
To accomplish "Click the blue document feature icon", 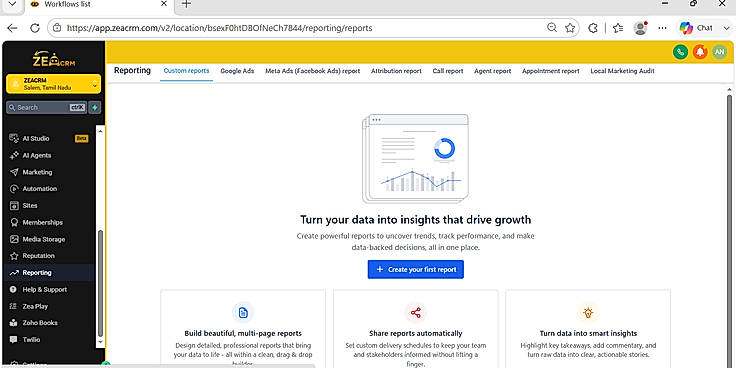I will click(243, 313).
